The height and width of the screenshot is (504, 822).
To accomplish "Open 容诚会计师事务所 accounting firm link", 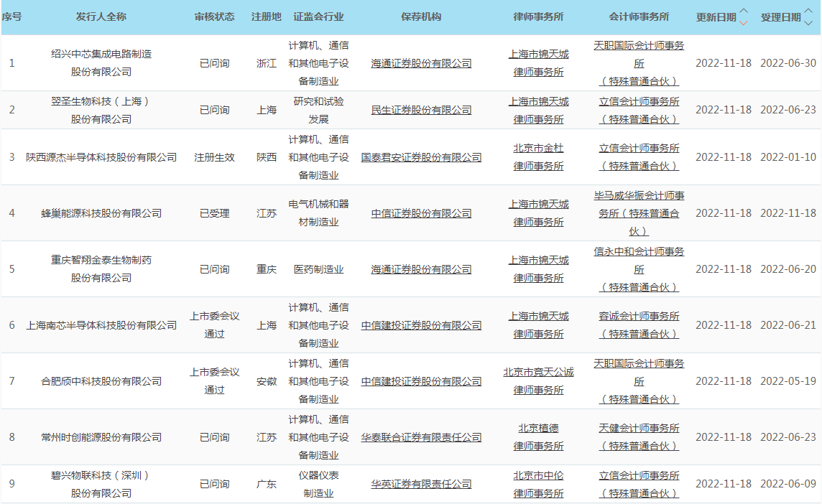I will [639, 325].
